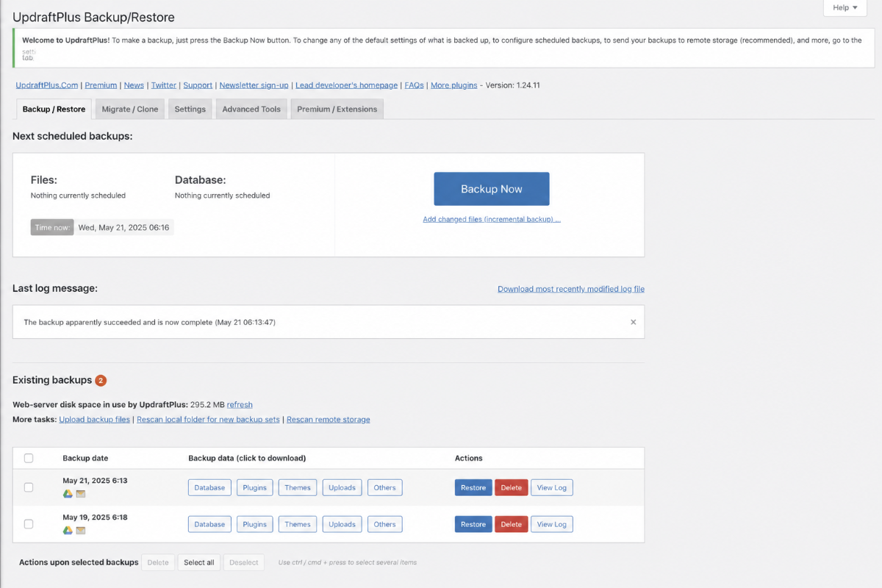
Task: Click the bulk Delete button below table
Action: [x=158, y=562]
